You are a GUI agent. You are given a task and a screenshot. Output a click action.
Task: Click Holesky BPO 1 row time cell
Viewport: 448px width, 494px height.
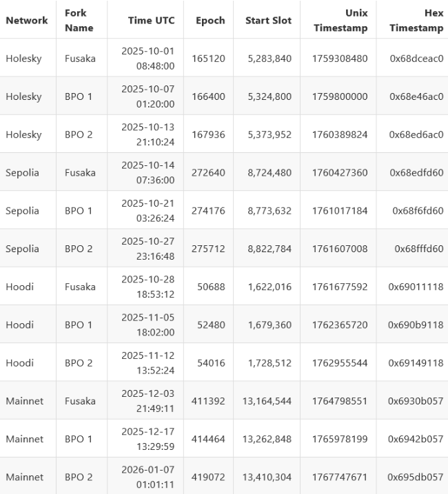click(147, 96)
